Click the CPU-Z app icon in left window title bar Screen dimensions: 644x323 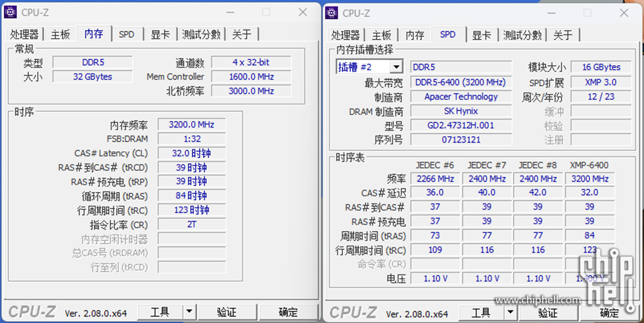pos(11,12)
